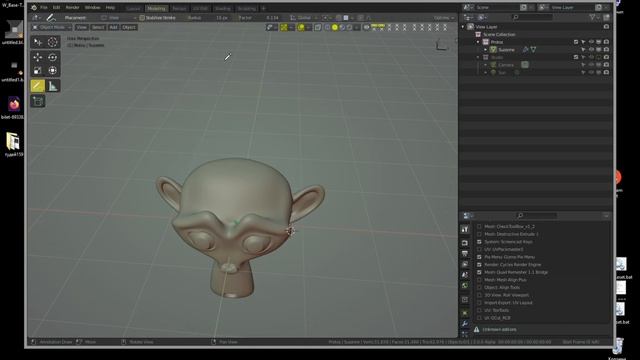
Task: Click the outliner search field
Action: [x=533, y=17]
